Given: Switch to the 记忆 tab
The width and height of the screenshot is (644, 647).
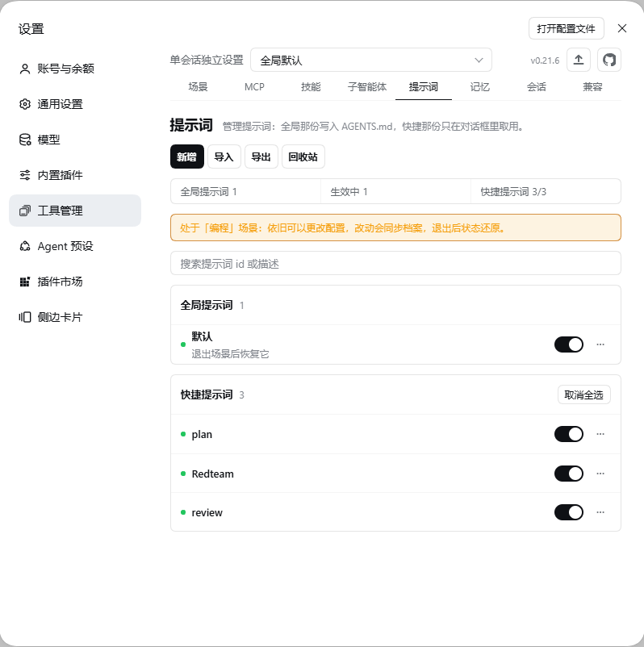Looking at the screenshot, I should (x=479, y=87).
